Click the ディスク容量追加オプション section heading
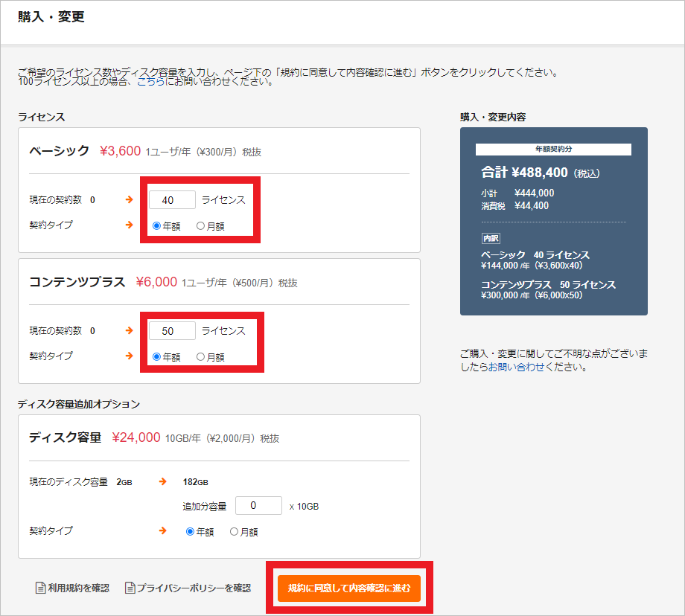 pyautogui.click(x=79, y=404)
